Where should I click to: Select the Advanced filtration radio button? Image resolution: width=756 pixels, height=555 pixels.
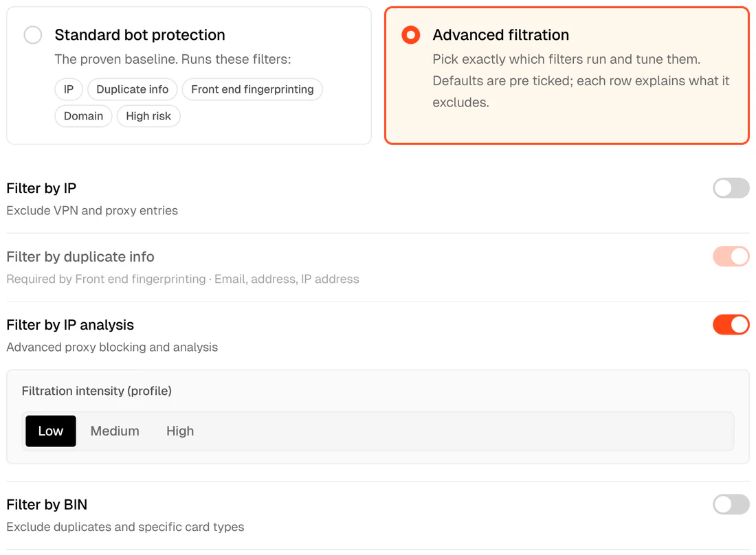point(411,34)
